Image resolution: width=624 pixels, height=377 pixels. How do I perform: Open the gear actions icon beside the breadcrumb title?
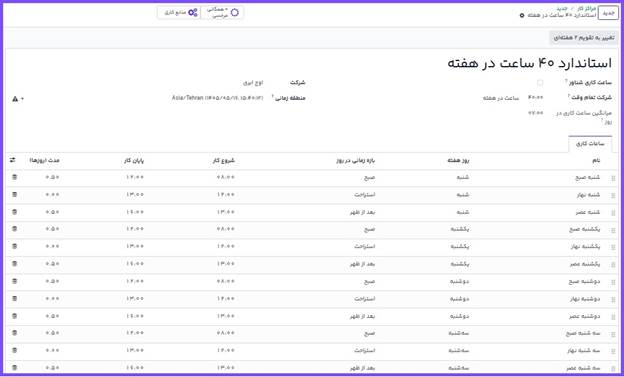pyautogui.click(x=522, y=16)
